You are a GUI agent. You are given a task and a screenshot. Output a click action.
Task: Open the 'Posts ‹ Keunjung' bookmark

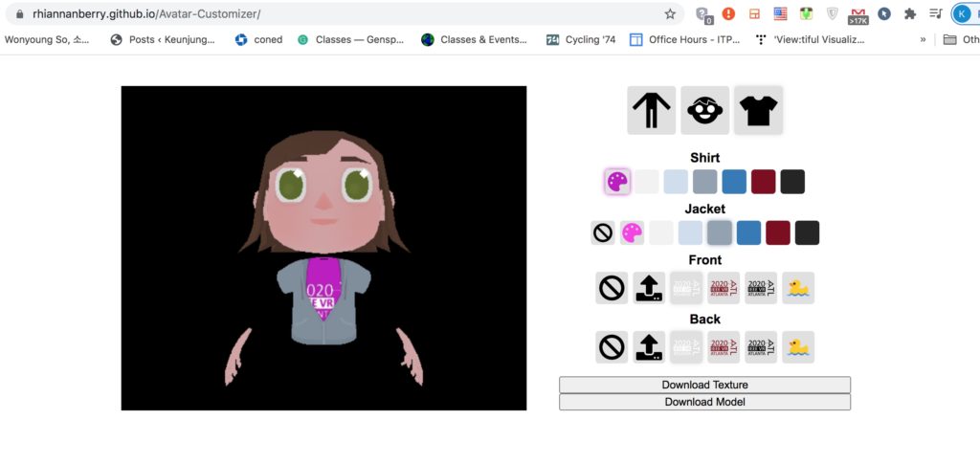[163, 39]
